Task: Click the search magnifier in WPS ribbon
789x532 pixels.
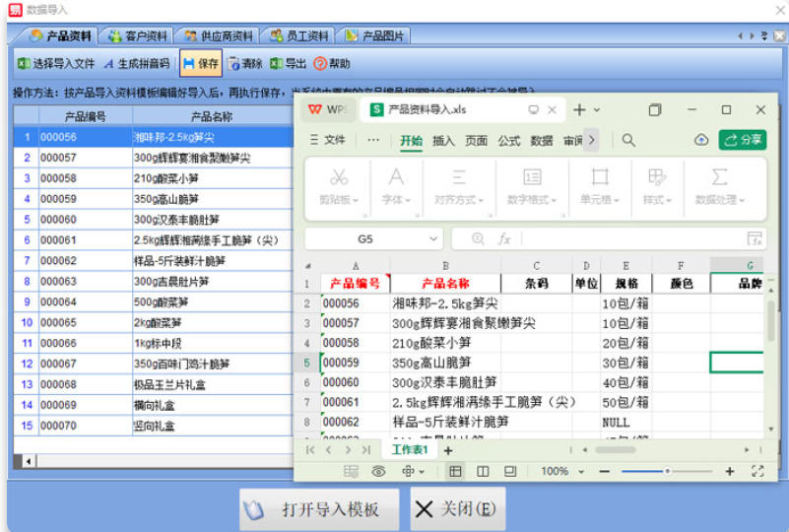Action: coord(628,140)
